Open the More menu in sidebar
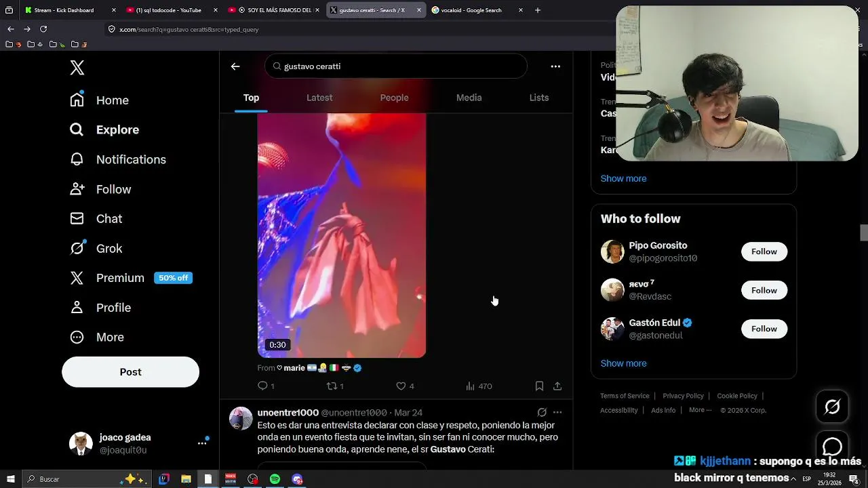868x488 pixels. coord(97,337)
